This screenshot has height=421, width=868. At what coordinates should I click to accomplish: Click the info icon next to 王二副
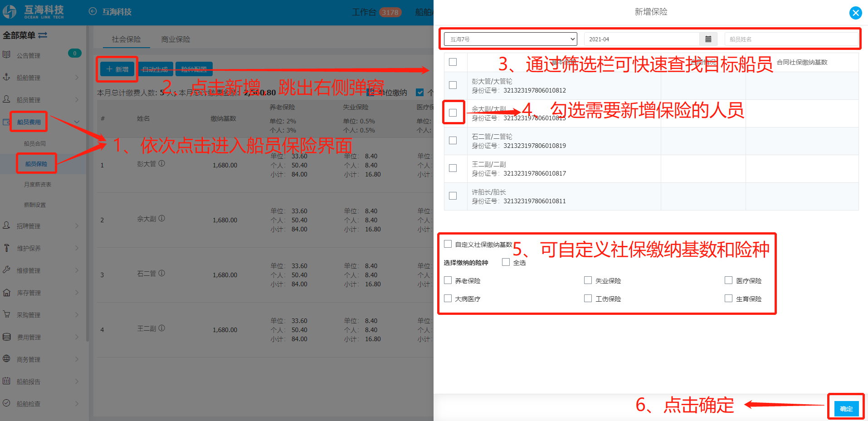162,328
